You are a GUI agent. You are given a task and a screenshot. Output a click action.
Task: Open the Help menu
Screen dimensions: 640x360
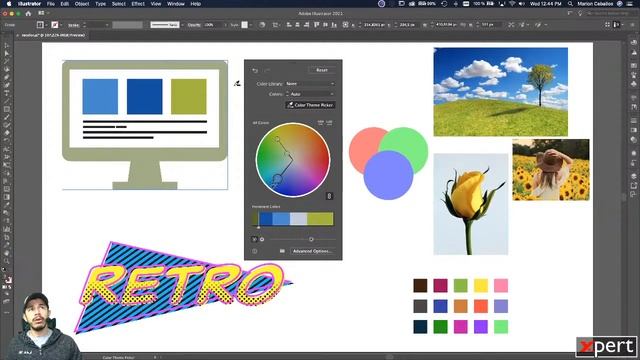point(196,4)
